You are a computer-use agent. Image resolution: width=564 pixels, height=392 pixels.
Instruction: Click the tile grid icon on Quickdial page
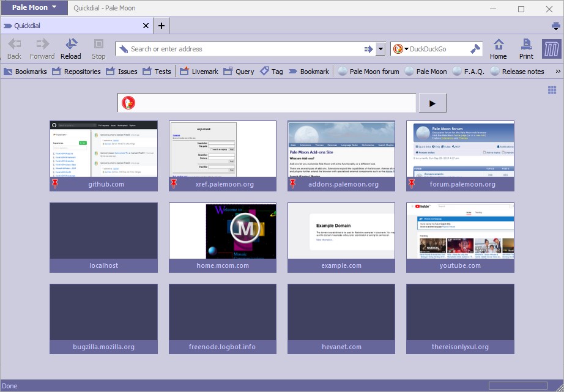pos(552,90)
